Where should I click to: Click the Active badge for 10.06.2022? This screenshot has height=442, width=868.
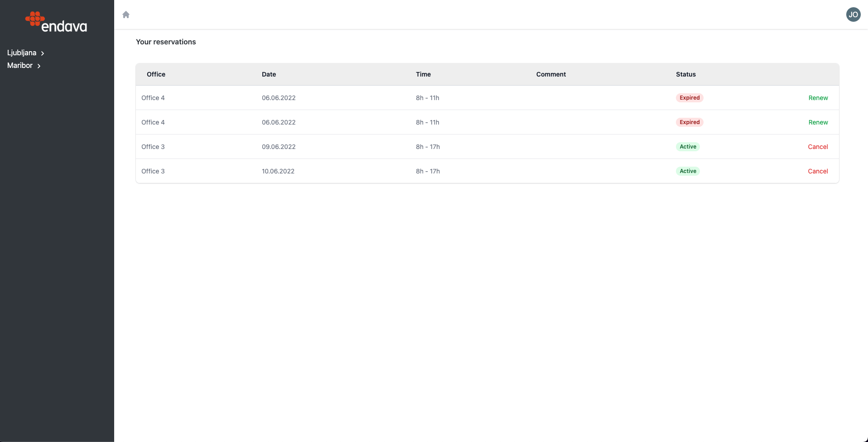(688, 171)
